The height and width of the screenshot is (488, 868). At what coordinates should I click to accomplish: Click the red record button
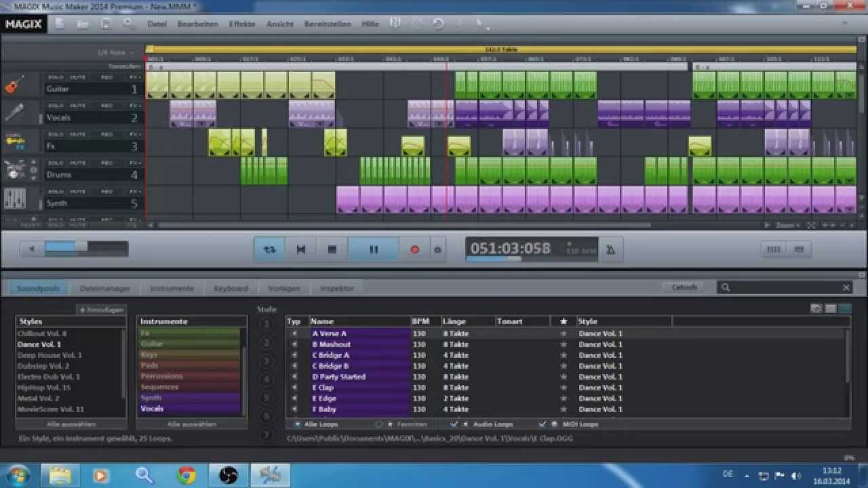point(415,249)
